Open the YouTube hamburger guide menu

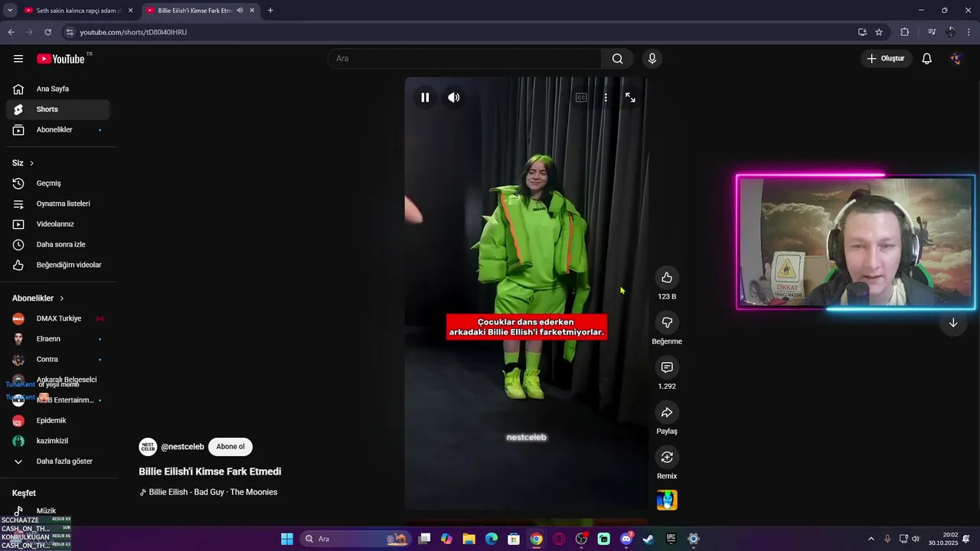click(18, 59)
